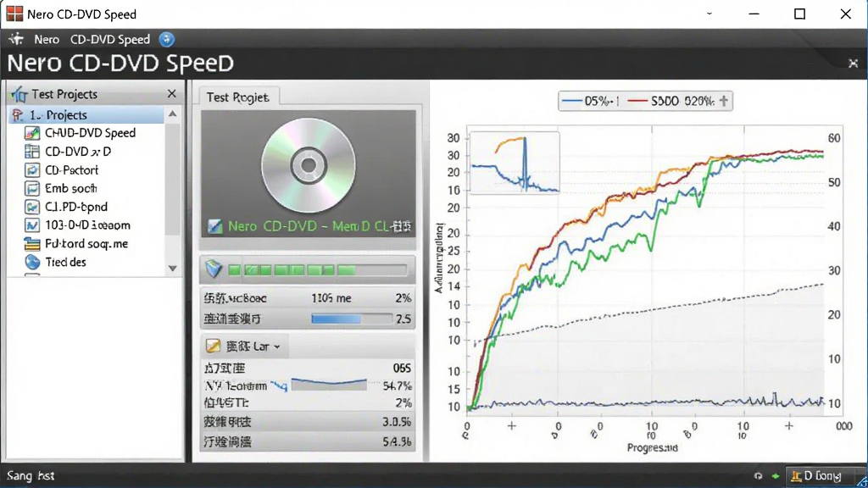Select the Pd-tord soqr.me tree item

[x=86, y=243]
